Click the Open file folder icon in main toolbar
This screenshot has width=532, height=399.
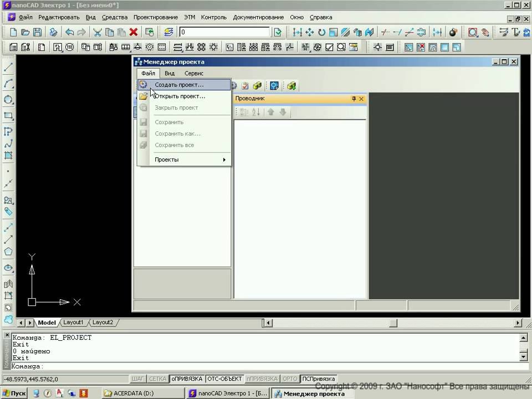point(25,32)
